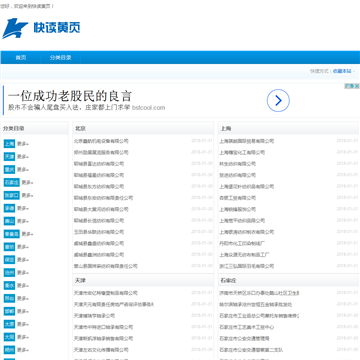Open the 哈尔滨轴承沧州 bearing wholesale listing
Screen dimensions: 360x360
pyautogui.click(x=256, y=305)
